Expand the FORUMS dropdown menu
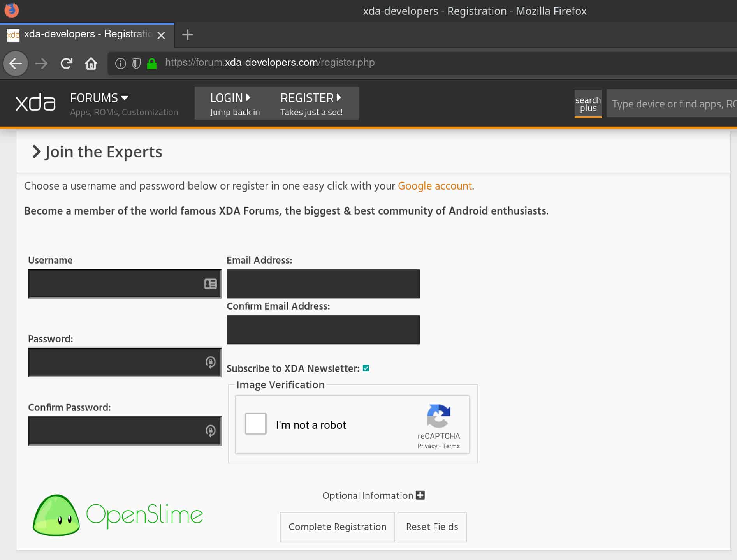Image resolution: width=737 pixels, height=560 pixels. pos(99,98)
